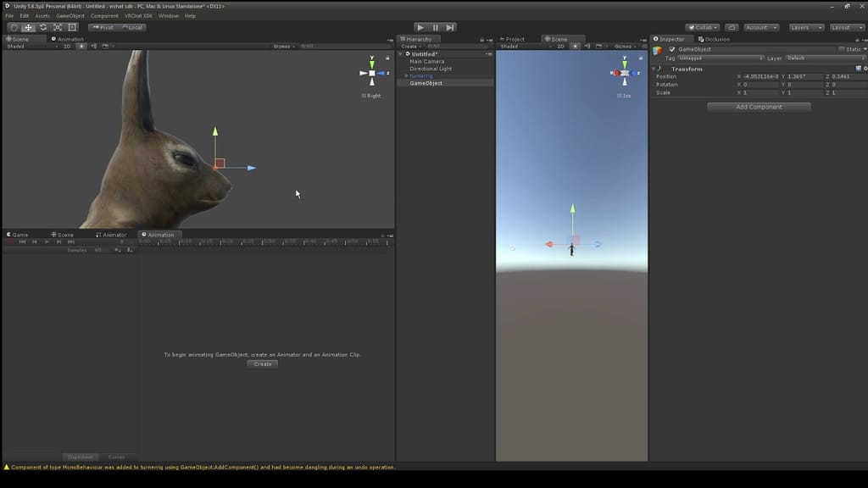Screen dimensions: 868x488
Task: Select turnerrig in the Hierarchy
Action: click(x=421, y=75)
